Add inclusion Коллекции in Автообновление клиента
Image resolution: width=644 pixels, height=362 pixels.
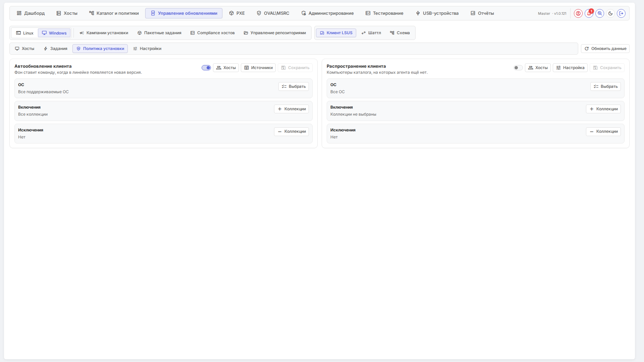tap(291, 109)
